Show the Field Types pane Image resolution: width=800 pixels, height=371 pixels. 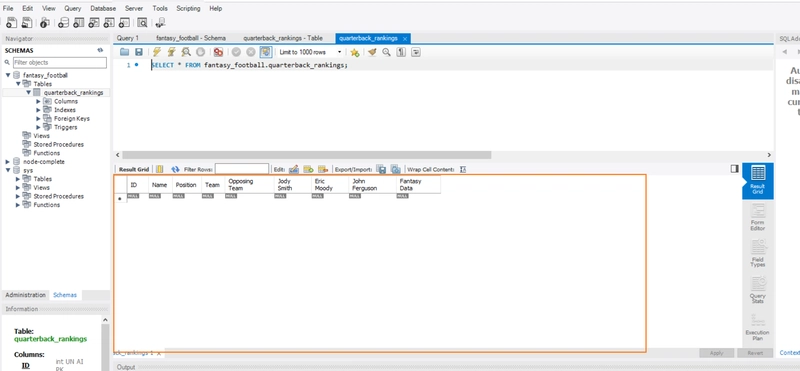pos(758,254)
